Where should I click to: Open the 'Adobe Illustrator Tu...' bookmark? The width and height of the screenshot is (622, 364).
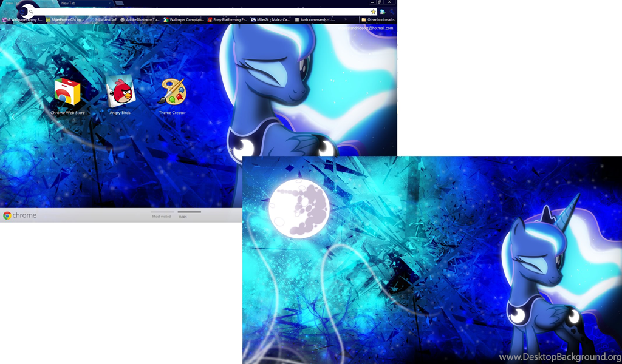tap(140, 20)
